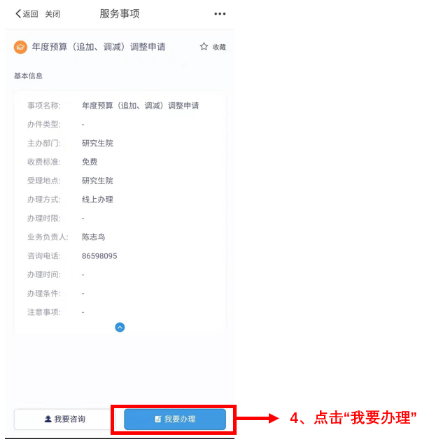Click the 基本信息 section heading
437x440 pixels.
pyautogui.click(x=28, y=76)
